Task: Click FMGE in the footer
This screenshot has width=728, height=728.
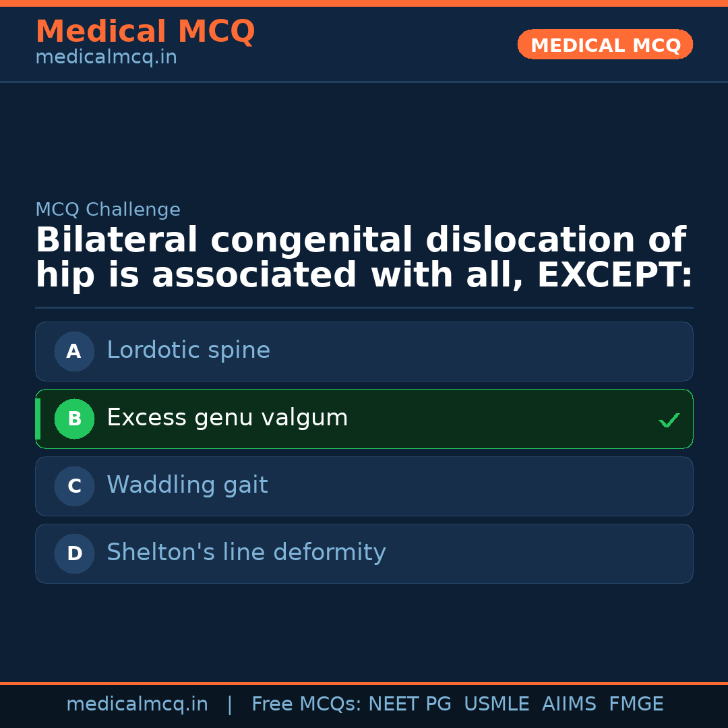Action: (x=636, y=704)
